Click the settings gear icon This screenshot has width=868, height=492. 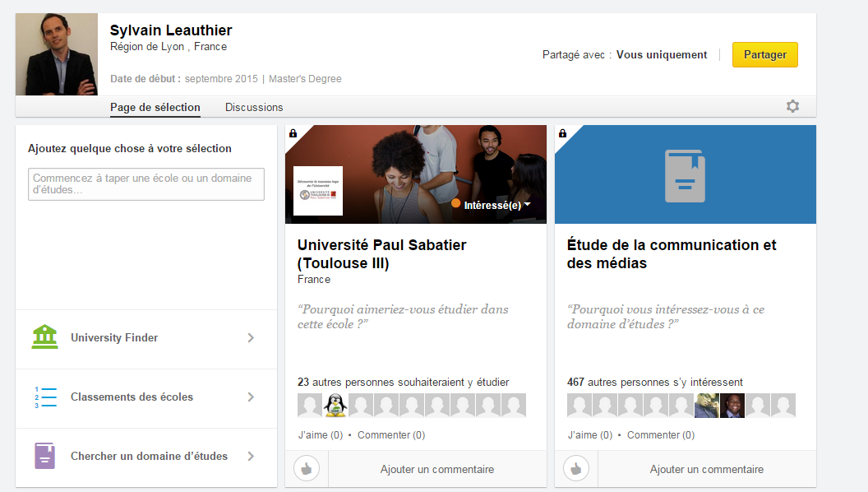pos(792,106)
